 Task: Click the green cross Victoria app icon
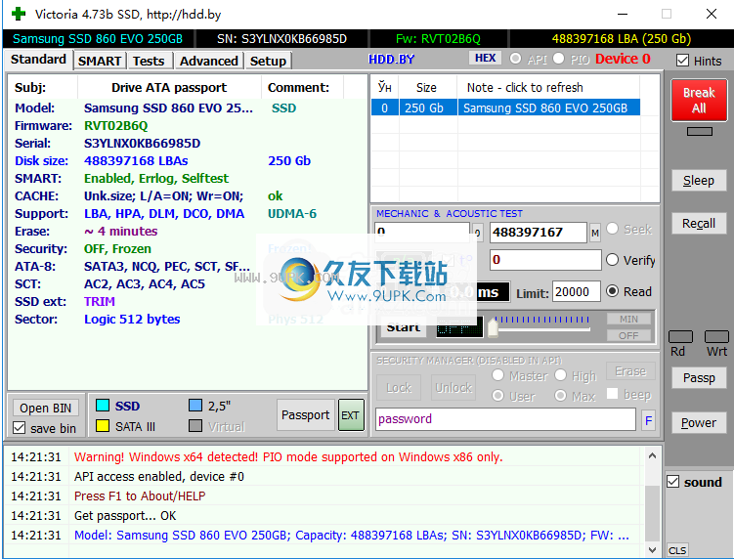pyautogui.click(x=19, y=14)
